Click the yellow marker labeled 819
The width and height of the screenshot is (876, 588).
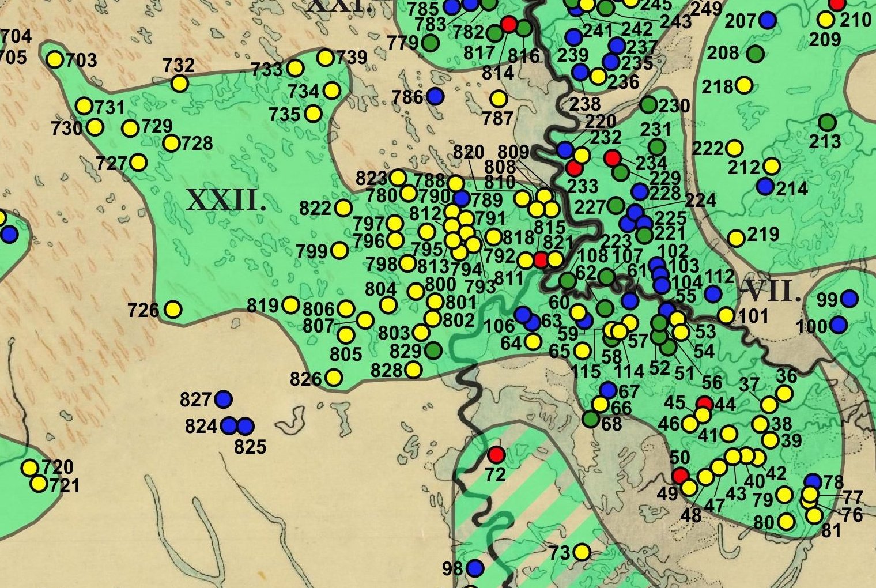click(x=291, y=305)
